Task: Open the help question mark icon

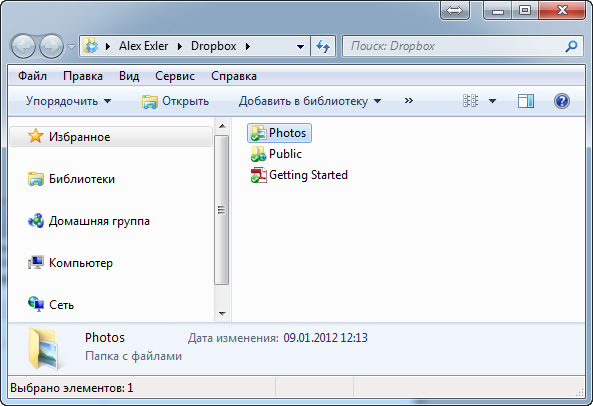Action: (562, 101)
